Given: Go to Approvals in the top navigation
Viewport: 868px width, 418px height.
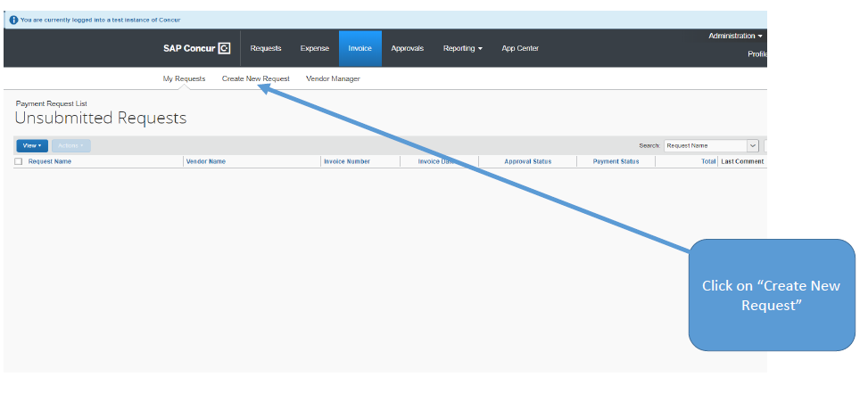Looking at the screenshot, I should click(408, 48).
